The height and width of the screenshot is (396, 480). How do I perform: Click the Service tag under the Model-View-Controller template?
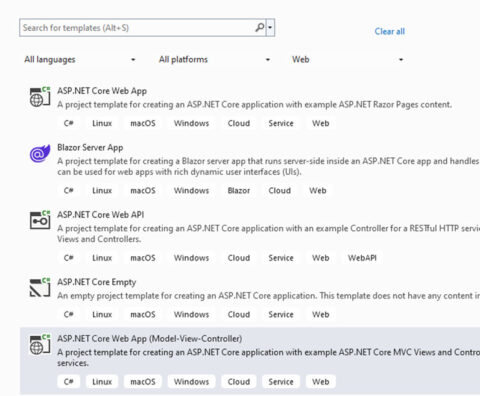pos(281,382)
